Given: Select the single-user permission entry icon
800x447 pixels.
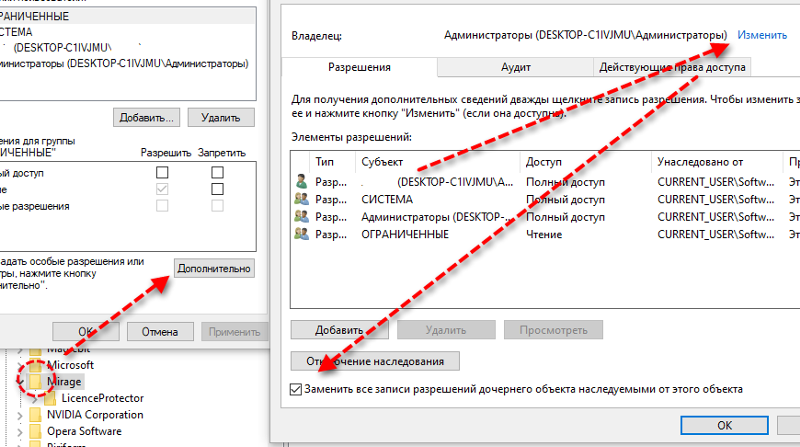Looking at the screenshot, I should click(x=302, y=182).
